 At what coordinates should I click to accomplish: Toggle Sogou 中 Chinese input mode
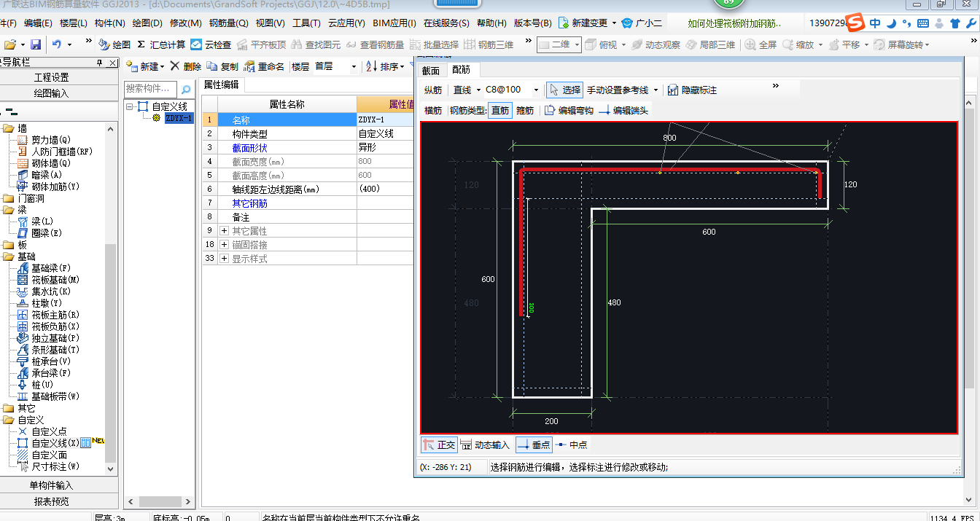click(875, 23)
